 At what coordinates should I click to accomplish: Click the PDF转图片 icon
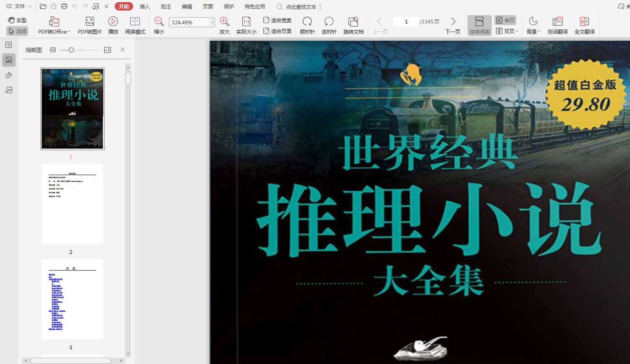tap(89, 21)
